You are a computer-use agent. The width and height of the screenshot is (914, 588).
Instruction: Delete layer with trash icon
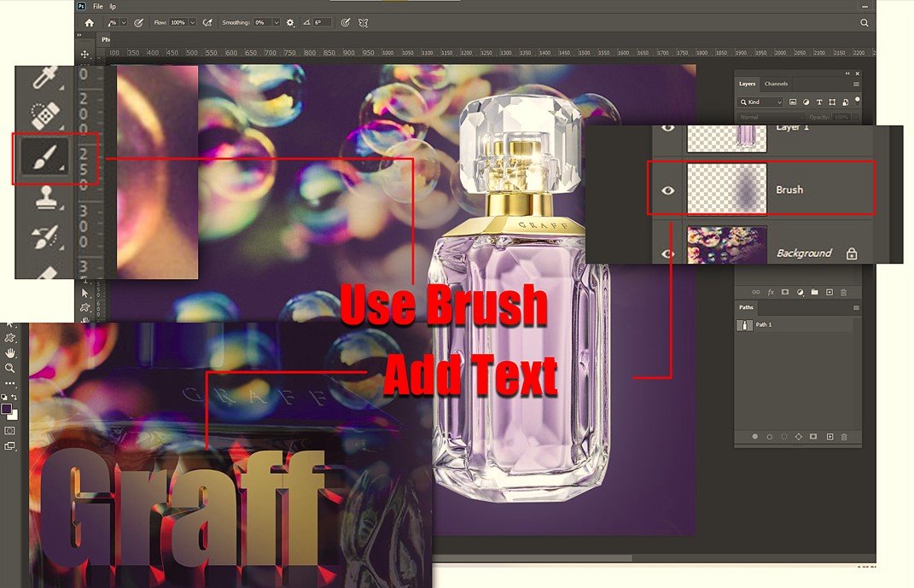coord(843,292)
